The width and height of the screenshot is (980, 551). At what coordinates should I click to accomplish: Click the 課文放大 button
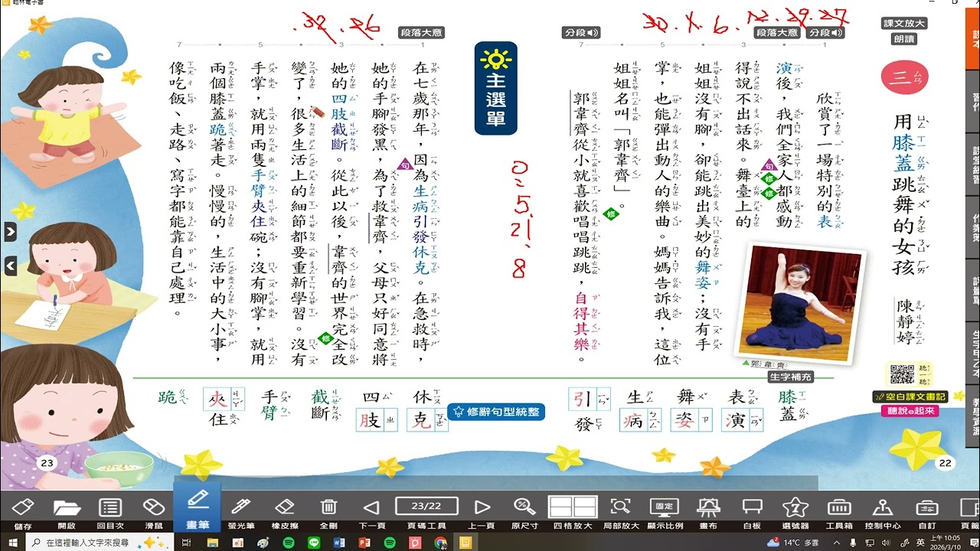click(x=904, y=24)
